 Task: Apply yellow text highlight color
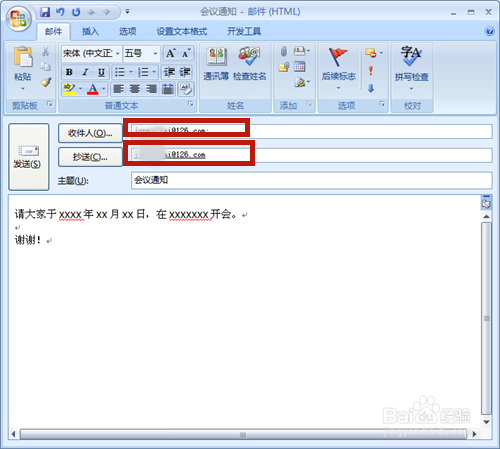(70, 89)
